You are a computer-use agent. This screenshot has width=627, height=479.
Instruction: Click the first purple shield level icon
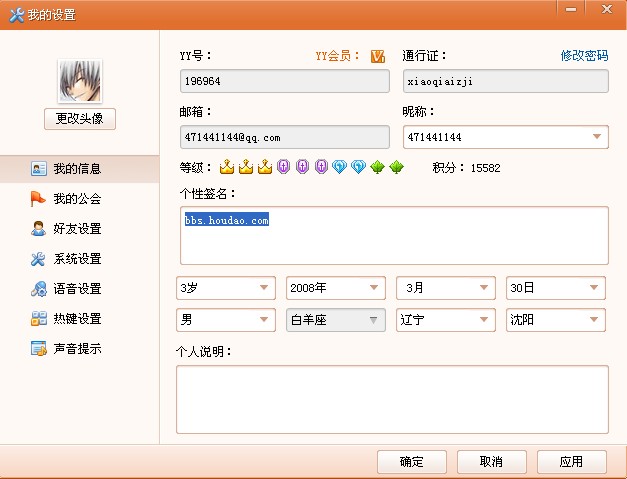click(284, 166)
